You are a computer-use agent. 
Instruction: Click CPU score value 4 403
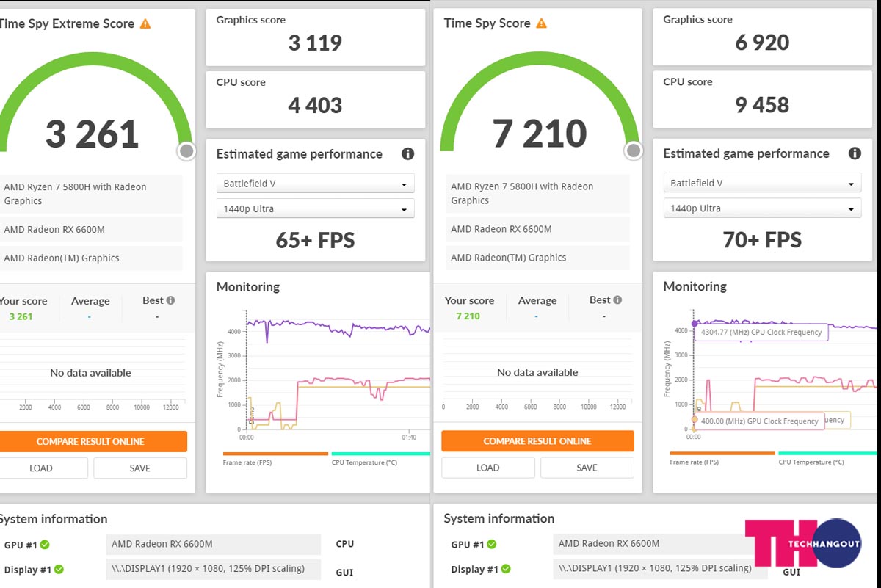pos(315,106)
